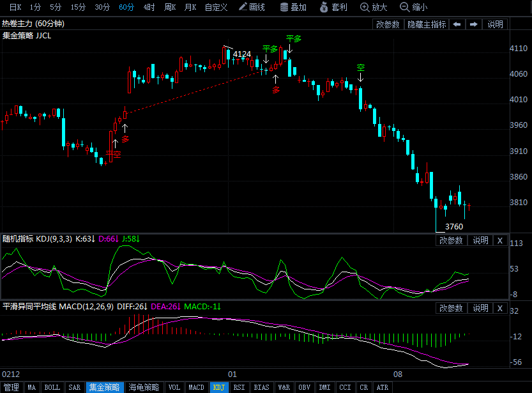Select the CR indicator tab
This screenshot has height=393, width=532.
pyautogui.click(x=364, y=387)
